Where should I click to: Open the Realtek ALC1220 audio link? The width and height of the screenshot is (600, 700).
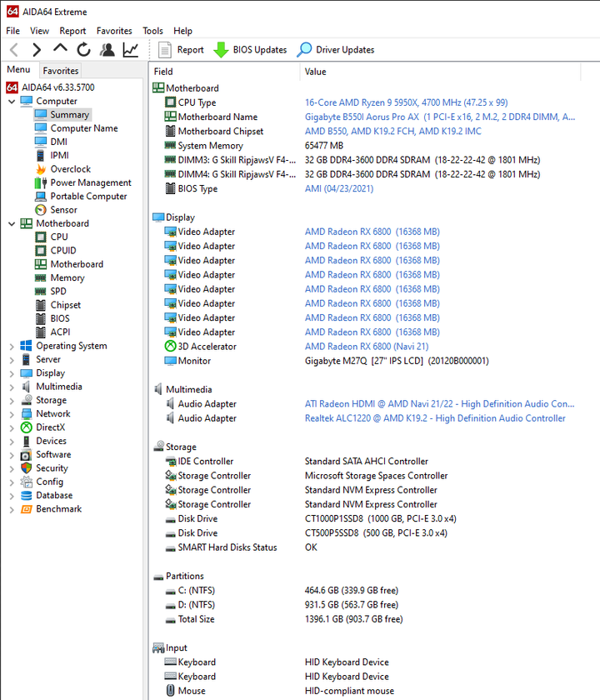(x=435, y=418)
